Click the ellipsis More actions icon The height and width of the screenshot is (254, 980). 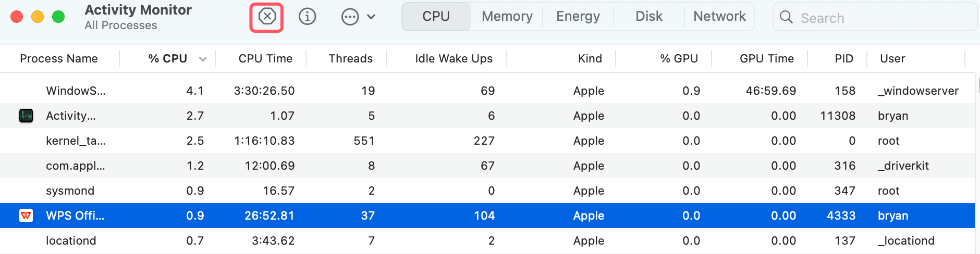[350, 17]
